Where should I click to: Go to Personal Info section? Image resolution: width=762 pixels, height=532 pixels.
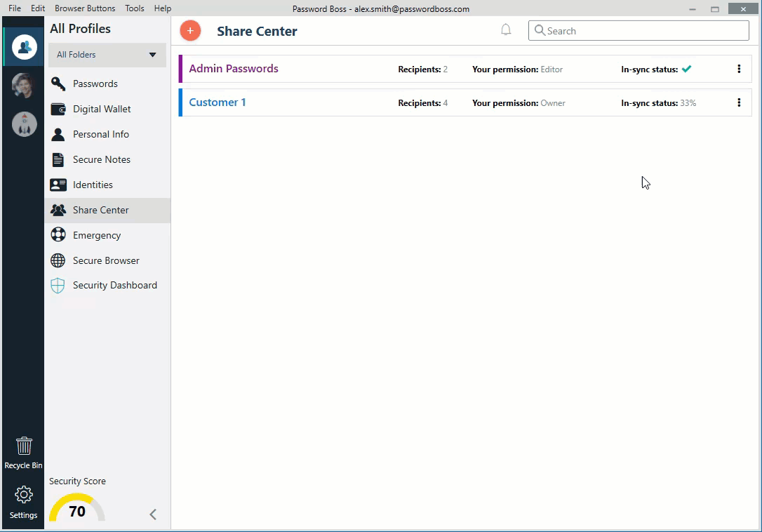(107, 134)
